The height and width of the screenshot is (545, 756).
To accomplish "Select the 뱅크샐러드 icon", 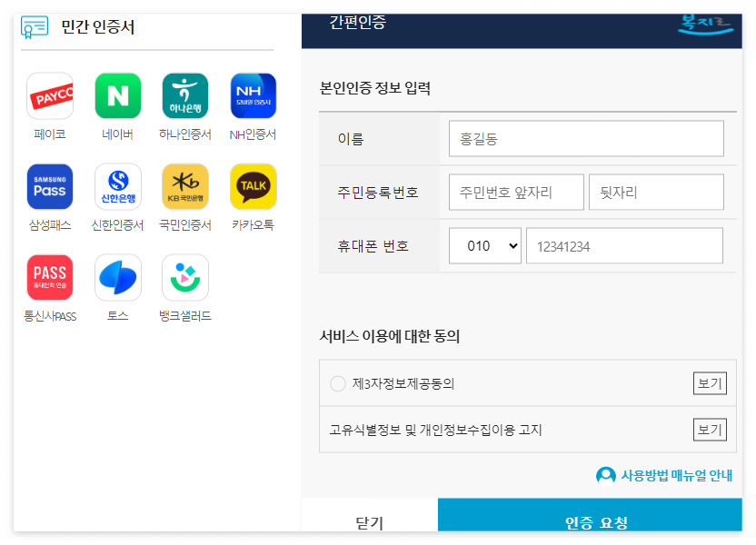I will (184, 277).
